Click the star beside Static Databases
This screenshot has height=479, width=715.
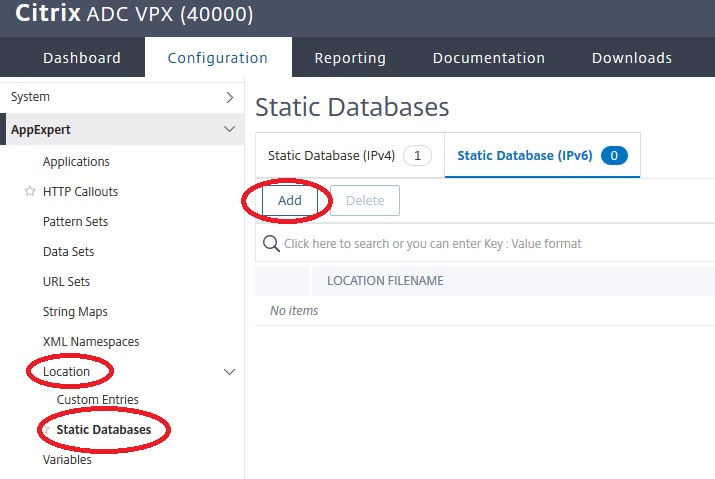click(46, 429)
